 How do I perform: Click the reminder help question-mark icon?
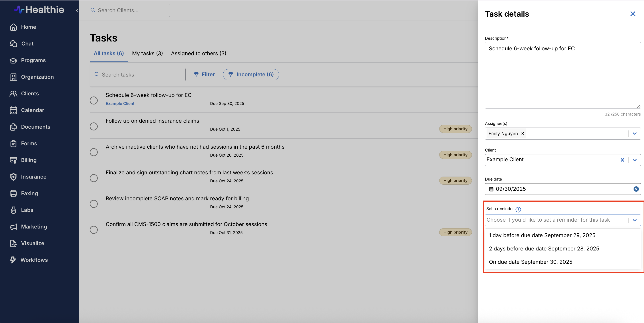(x=518, y=209)
